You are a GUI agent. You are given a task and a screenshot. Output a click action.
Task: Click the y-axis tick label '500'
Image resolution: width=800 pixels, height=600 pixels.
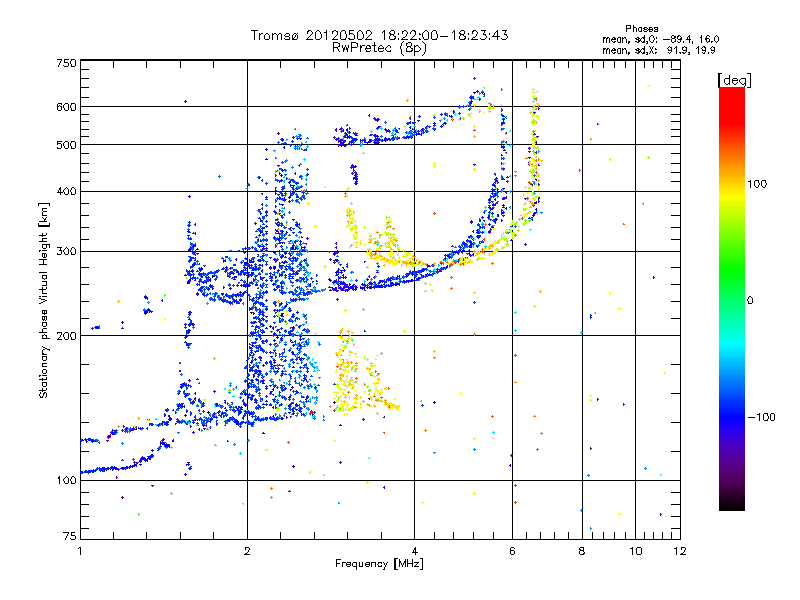66,145
